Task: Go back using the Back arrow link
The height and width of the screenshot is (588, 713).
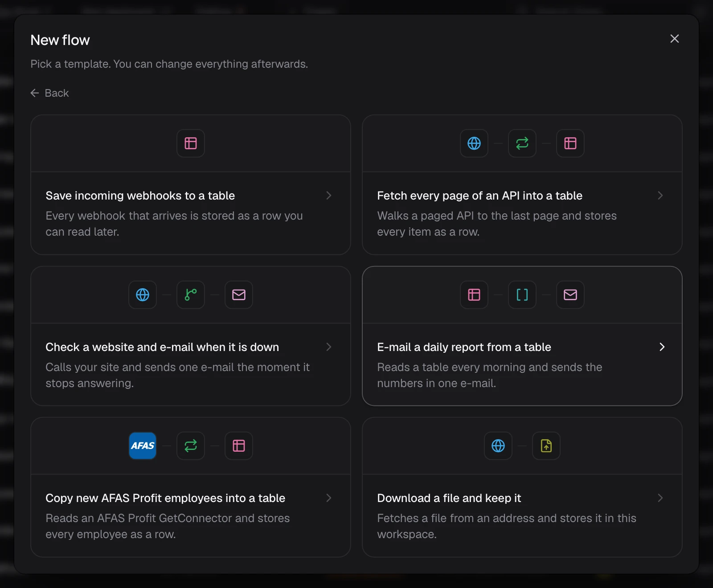Action: (49, 93)
